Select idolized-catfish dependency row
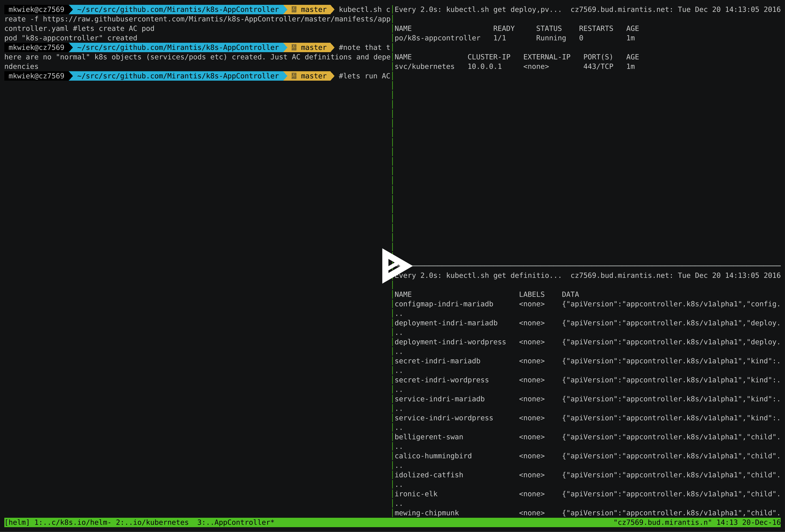785x532 pixels. [x=429, y=475]
